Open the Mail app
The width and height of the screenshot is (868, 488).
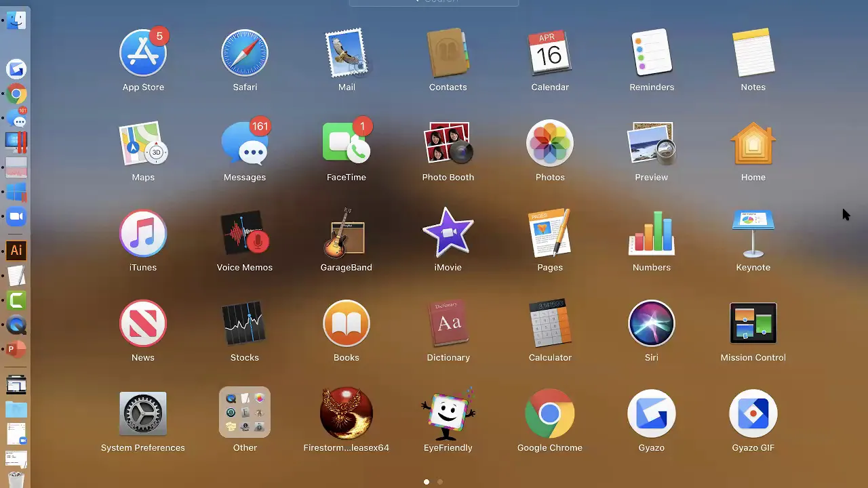pyautogui.click(x=347, y=53)
